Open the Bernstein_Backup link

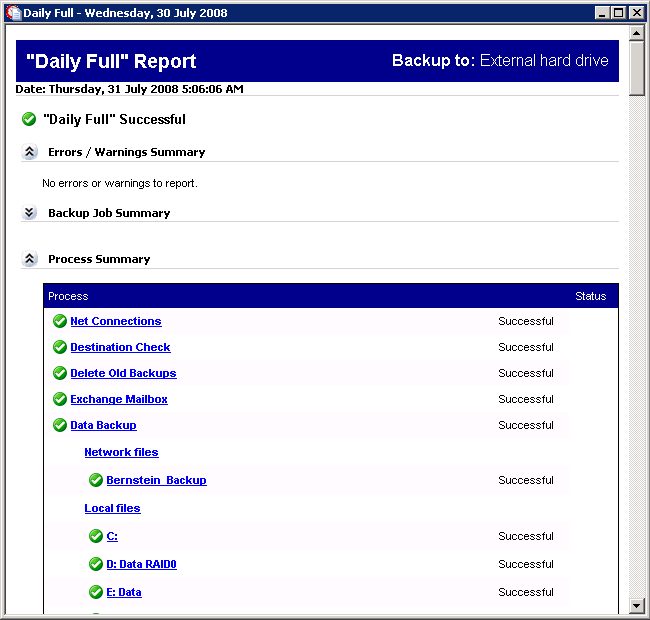156,480
